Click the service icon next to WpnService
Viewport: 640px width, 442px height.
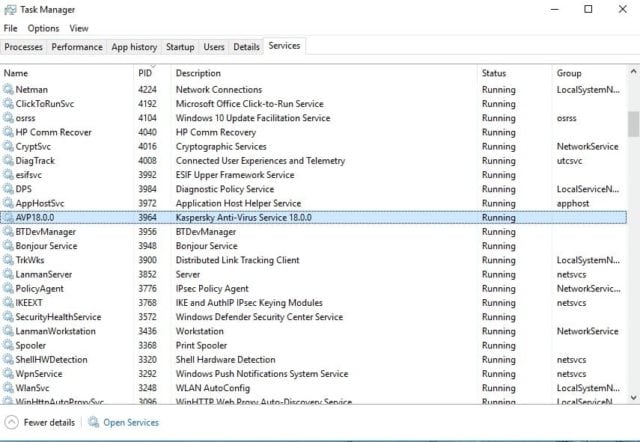[8, 373]
